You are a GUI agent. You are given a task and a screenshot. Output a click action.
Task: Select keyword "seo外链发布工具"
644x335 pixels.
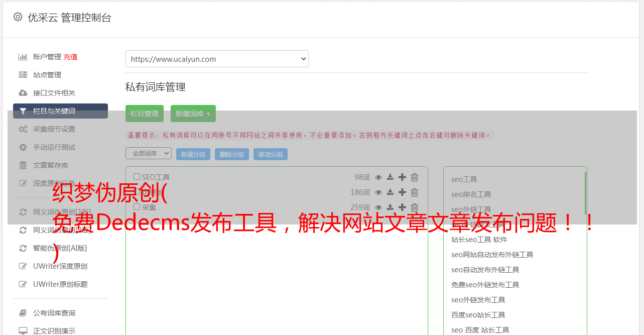(x=478, y=300)
